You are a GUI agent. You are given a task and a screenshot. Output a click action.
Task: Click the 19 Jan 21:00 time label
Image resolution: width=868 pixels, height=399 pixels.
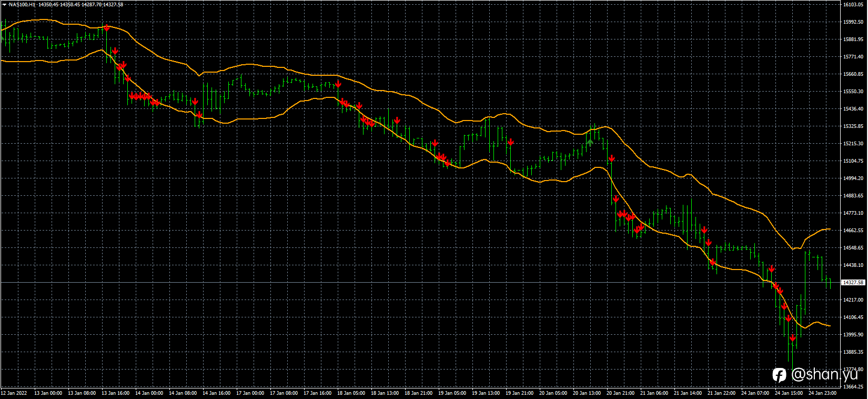(519, 393)
